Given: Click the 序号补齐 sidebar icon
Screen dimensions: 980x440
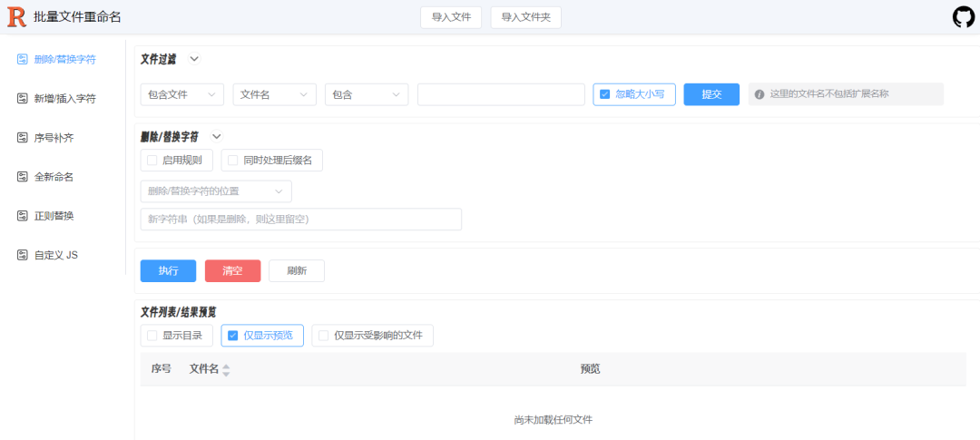Looking at the screenshot, I should 23,138.
